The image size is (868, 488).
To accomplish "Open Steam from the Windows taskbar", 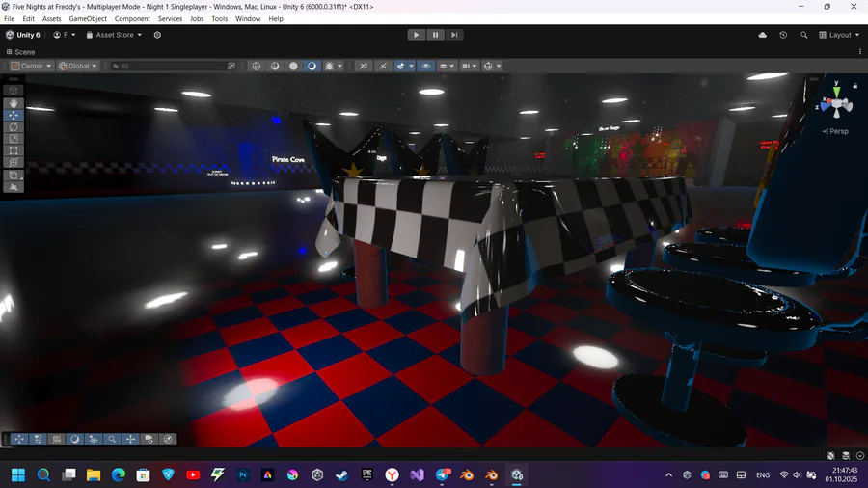I will [342, 474].
